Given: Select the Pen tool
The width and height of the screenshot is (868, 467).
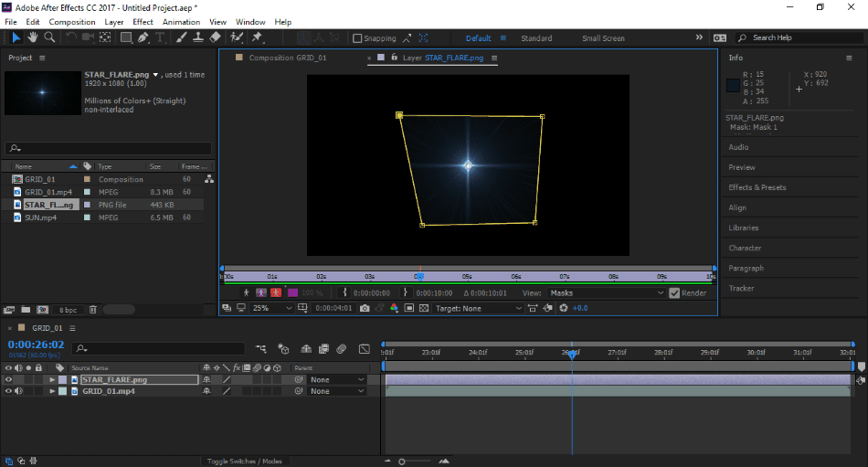Looking at the screenshot, I should click(143, 37).
